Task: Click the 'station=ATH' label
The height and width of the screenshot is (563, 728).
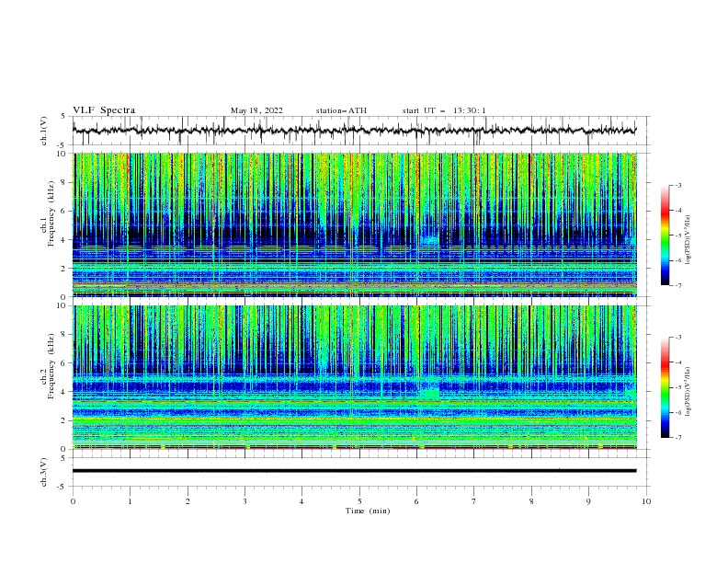Action: 341,110
